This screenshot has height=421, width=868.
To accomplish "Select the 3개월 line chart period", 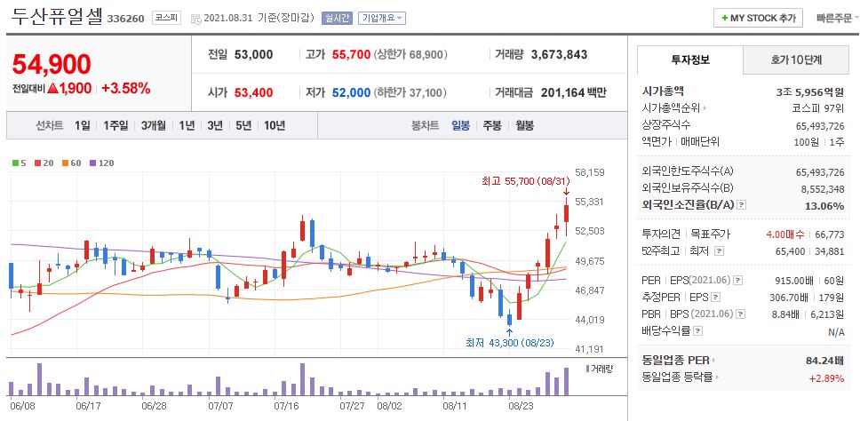I will pyautogui.click(x=154, y=125).
